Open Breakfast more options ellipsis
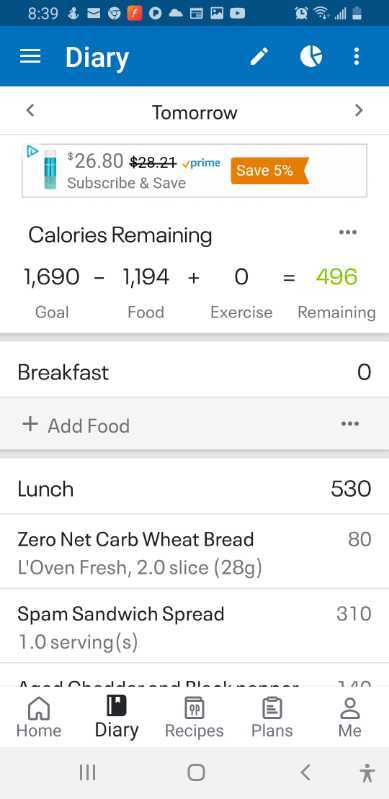 (350, 424)
